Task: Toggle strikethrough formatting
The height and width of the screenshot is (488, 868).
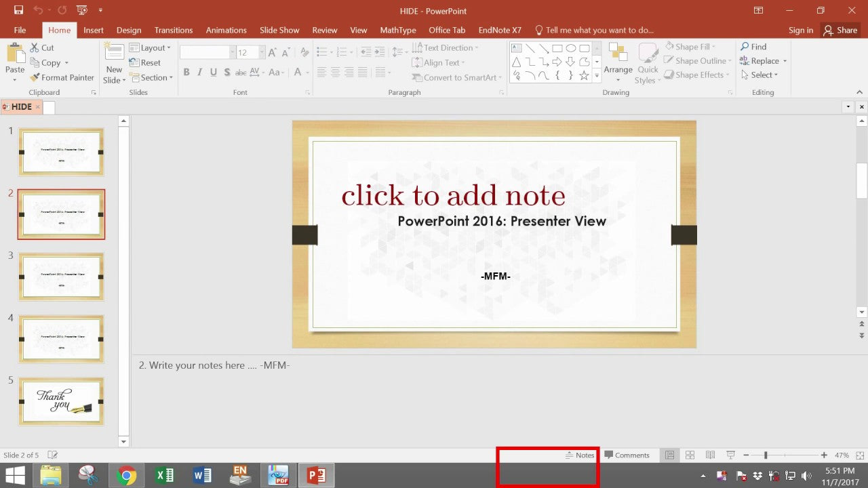Action: (241, 73)
